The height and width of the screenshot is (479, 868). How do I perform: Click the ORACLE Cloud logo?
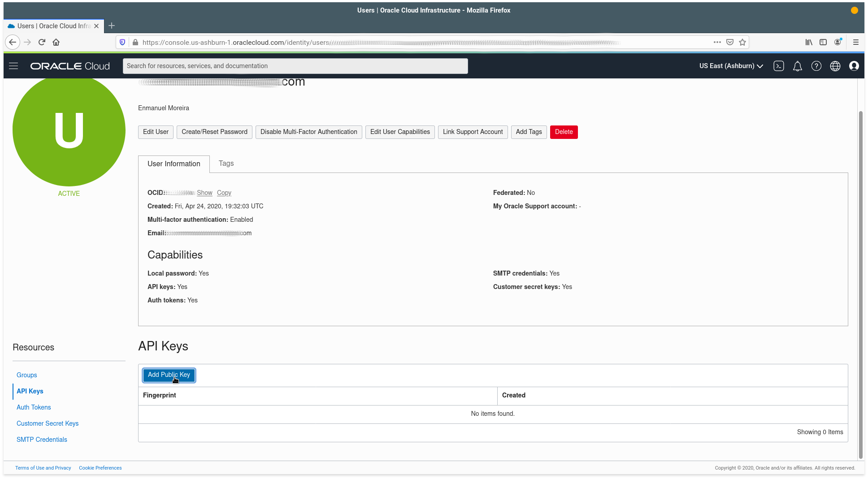click(70, 66)
